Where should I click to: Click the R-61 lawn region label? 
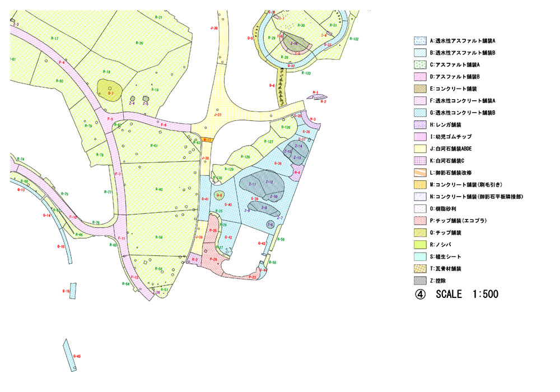tap(153, 146)
